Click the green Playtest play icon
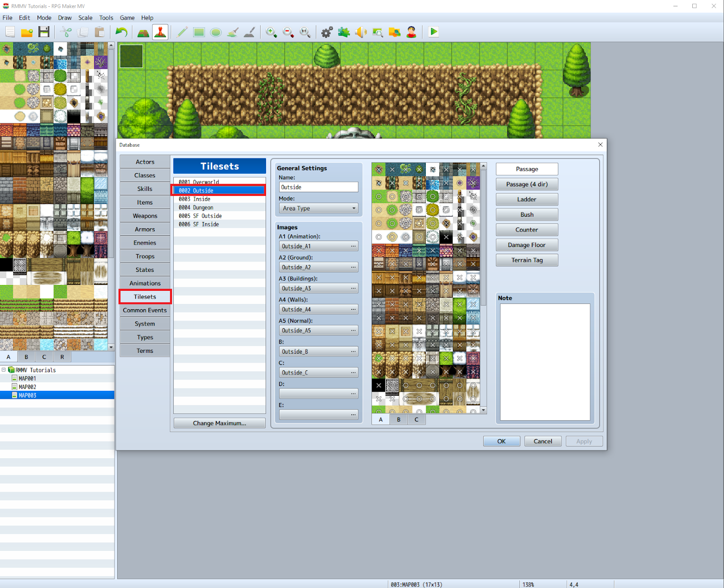This screenshot has height=588, width=724. tap(433, 32)
